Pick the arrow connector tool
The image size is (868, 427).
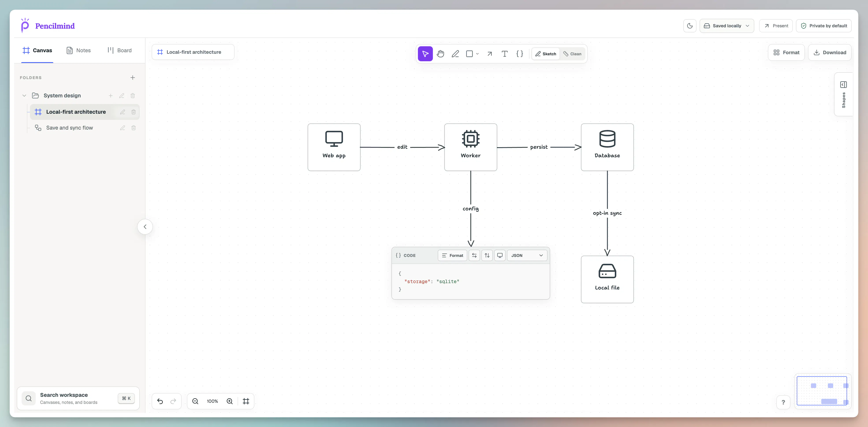coord(490,54)
